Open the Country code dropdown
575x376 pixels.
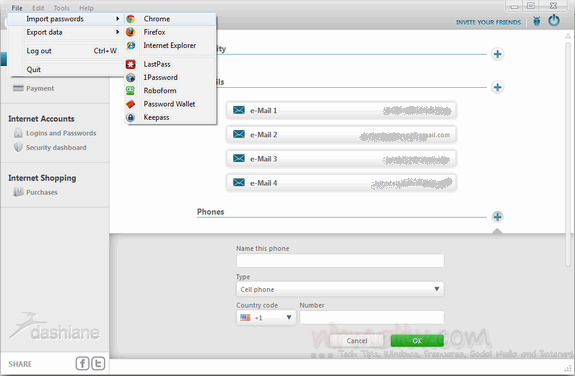(266, 317)
